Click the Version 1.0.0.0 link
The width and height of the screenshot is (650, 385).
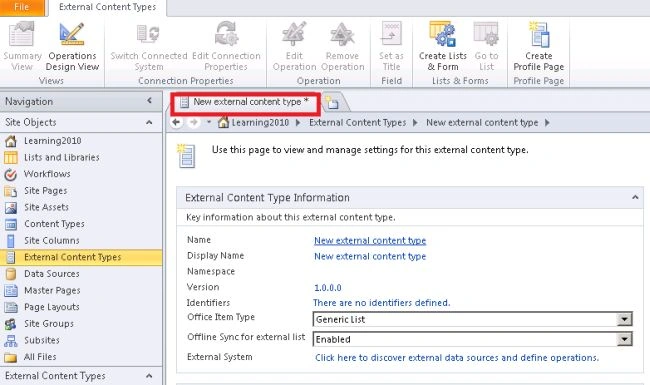327,288
